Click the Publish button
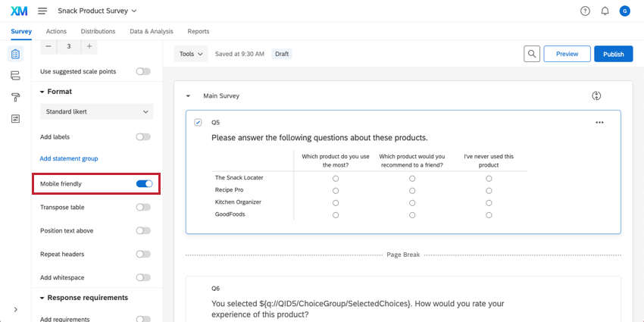Viewport: 644px width, 322px height. point(613,54)
